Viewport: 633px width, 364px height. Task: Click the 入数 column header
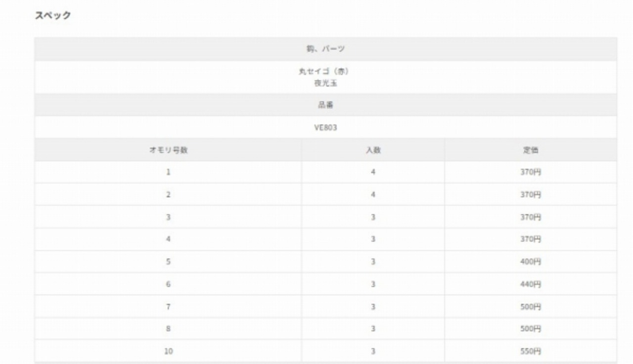click(373, 150)
